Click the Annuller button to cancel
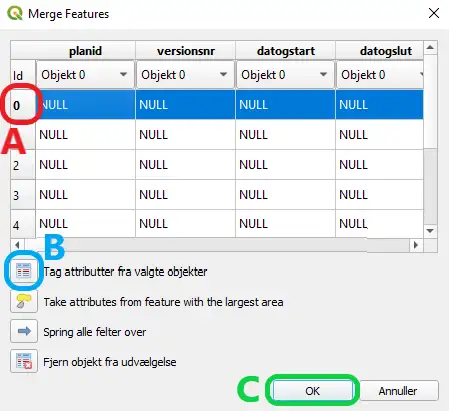Viewport: 449px width, 411px height. (x=398, y=391)
